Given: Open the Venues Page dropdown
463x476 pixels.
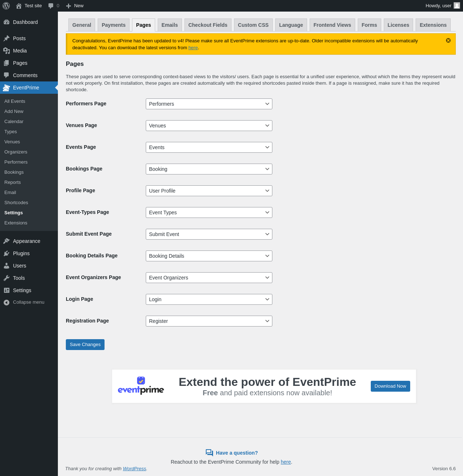Looking at the screenshot, I should tap(209, 126).
